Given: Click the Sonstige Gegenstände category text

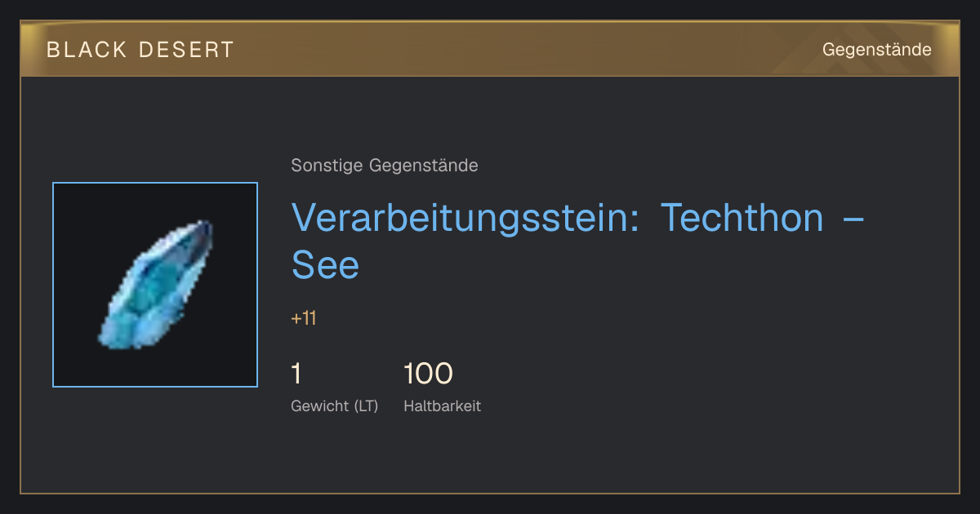Looking at the screenshot, I should point(385,166).
